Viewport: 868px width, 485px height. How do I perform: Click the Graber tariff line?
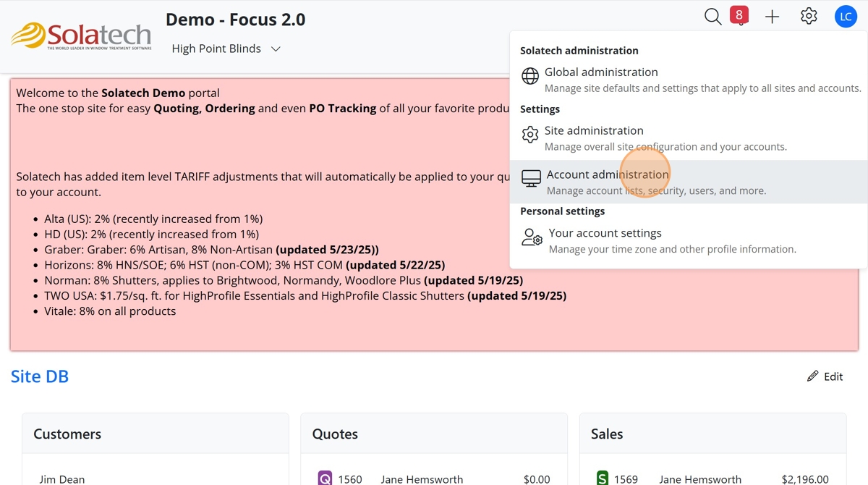pos(211,250)
